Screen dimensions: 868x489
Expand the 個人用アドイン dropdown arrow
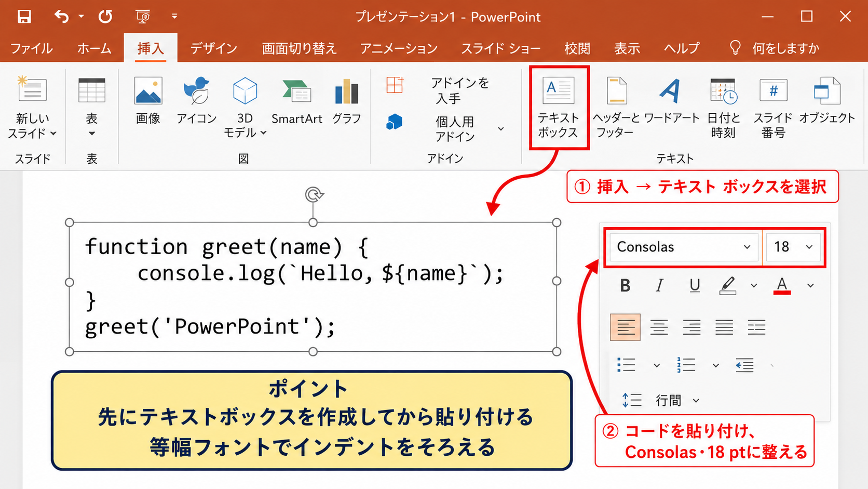501,128
